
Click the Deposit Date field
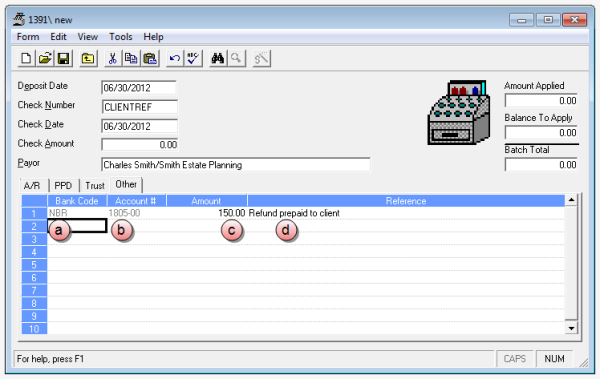pyautogui.click(x=139, y=88)
